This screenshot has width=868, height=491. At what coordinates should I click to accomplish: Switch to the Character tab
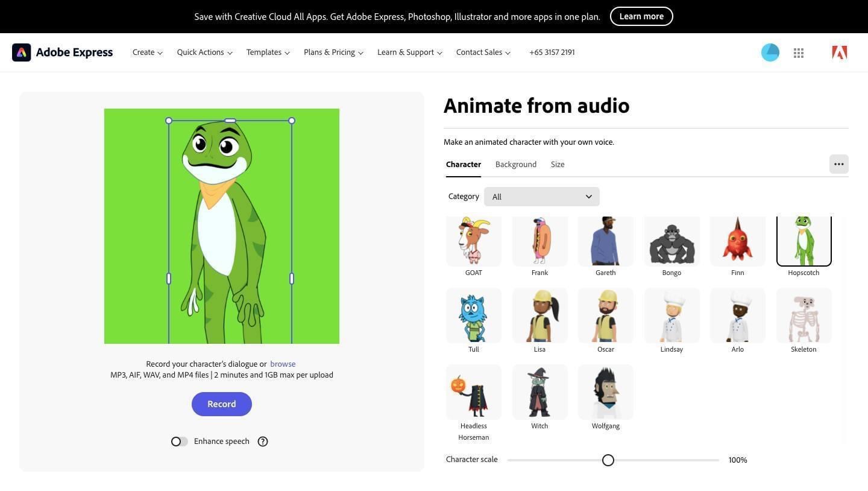click(x=464, y=165)
